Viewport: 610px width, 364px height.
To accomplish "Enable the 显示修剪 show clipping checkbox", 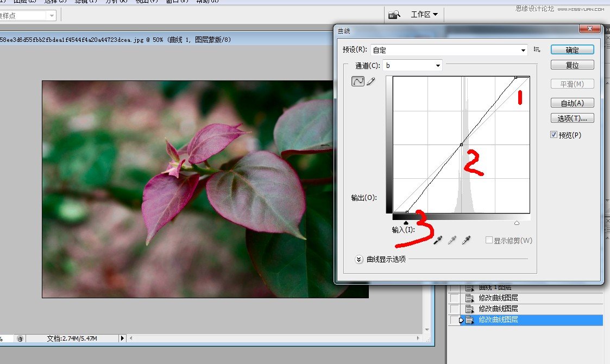I will pyautogui.click(x=489, y=240).
